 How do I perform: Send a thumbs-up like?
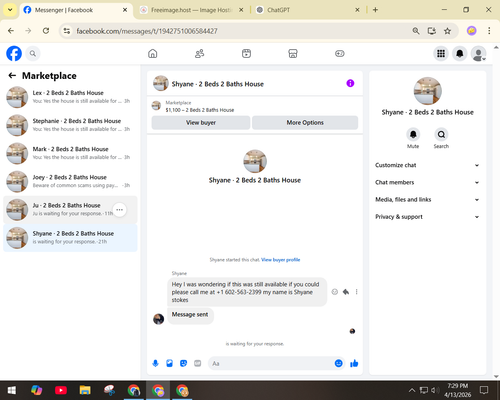(x=354, y=363)
